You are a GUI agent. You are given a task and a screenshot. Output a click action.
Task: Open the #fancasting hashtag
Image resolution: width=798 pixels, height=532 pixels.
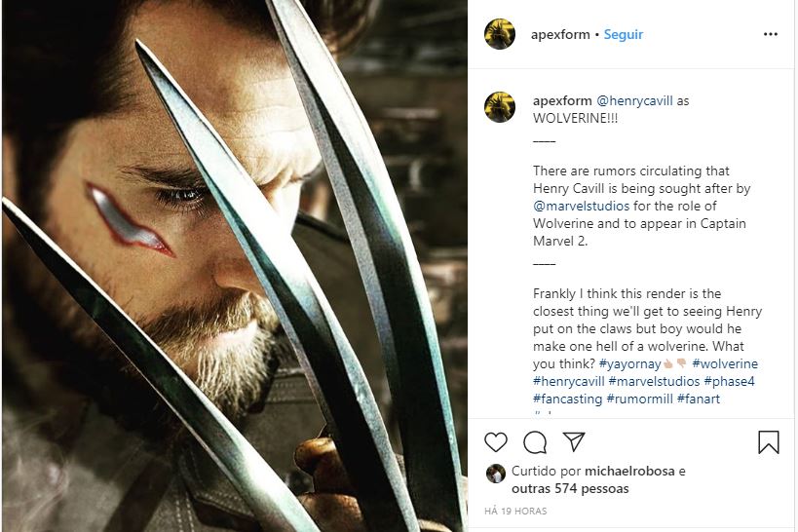click(567, 399)
